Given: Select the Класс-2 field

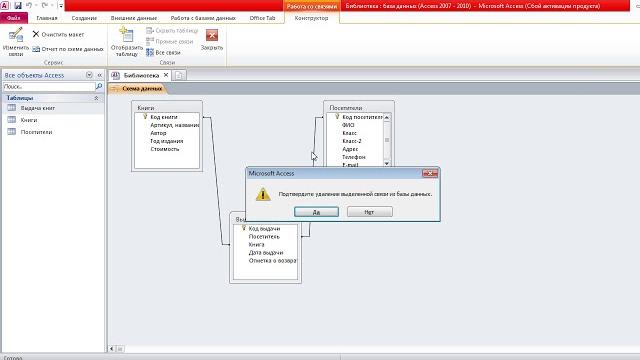Looking at the screenshot, I should click(352, 141).
